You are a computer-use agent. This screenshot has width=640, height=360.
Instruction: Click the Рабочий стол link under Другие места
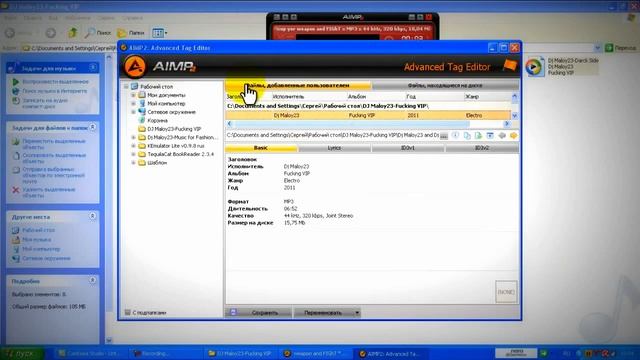(38, 230)
